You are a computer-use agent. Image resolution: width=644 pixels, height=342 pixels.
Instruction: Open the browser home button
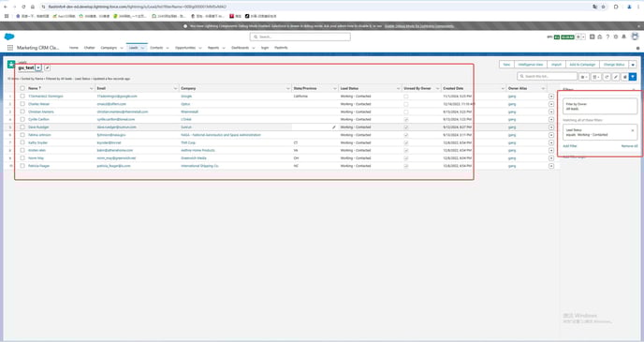(33, 7)
